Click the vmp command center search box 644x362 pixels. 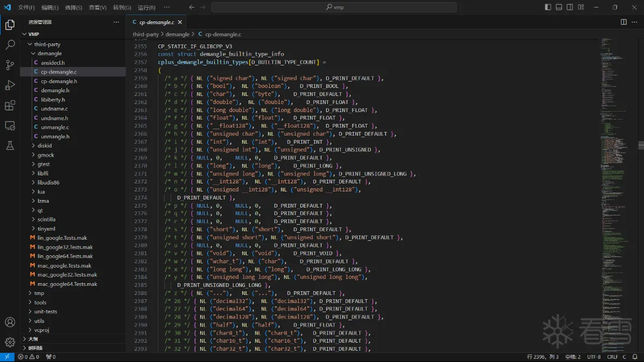click(x=334, y=8)
